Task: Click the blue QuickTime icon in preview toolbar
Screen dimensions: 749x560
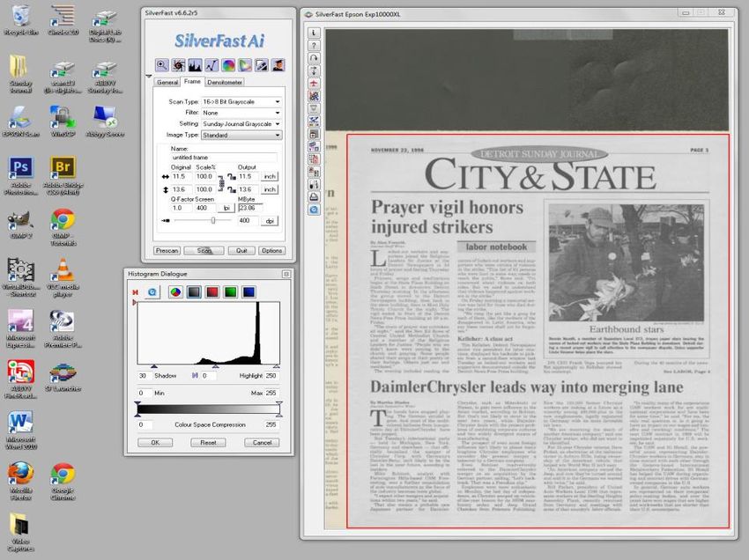Action: 314,210
